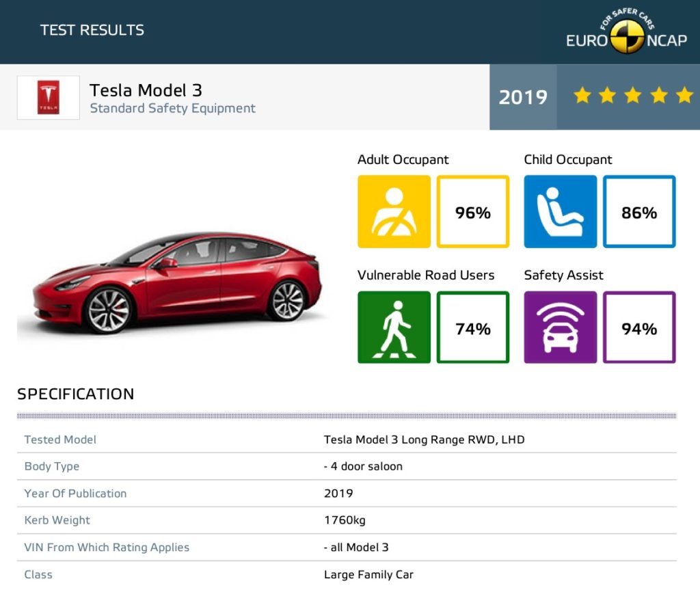Click the yellow Adult Occupant seatbelt icon

(394, 211)
